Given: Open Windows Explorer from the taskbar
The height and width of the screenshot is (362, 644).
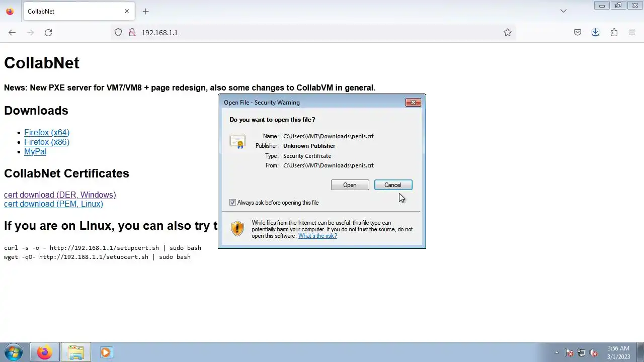Looking at the screenshot, I should 76,352.
